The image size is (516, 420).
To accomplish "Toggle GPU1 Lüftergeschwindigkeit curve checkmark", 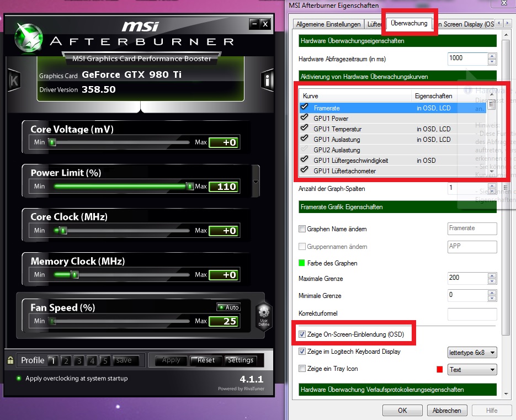I will pyautogui.click(x=305, y=160).
